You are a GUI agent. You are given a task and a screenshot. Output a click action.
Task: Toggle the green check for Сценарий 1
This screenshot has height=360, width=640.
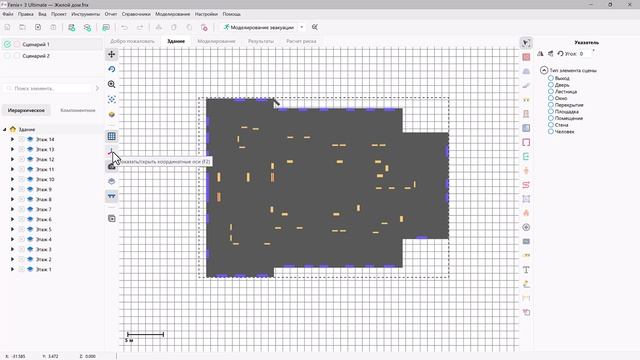click(x=7, y=44)
